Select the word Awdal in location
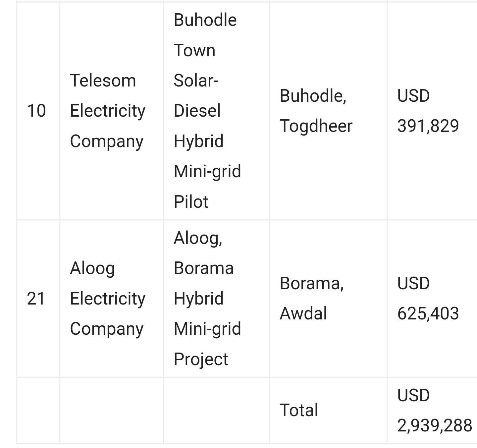Viewport: 477px width, 448px height. (303, 313)
